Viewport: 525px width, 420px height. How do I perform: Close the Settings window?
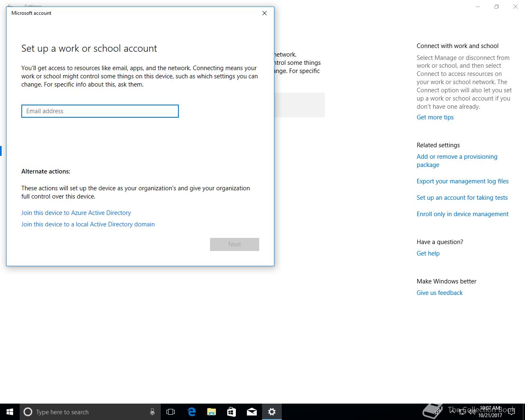[x=516, y=7]
